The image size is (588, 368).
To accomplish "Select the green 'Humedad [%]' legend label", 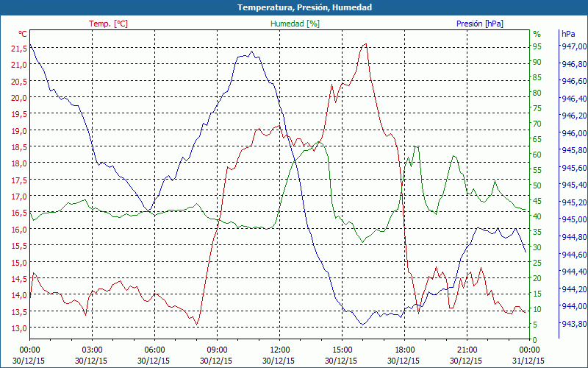I will (x=295, y=24).
